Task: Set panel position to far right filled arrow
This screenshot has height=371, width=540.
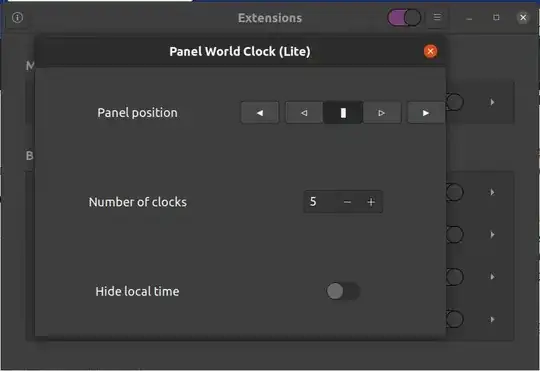Action: pyautogui.click(x=426, y=113)
